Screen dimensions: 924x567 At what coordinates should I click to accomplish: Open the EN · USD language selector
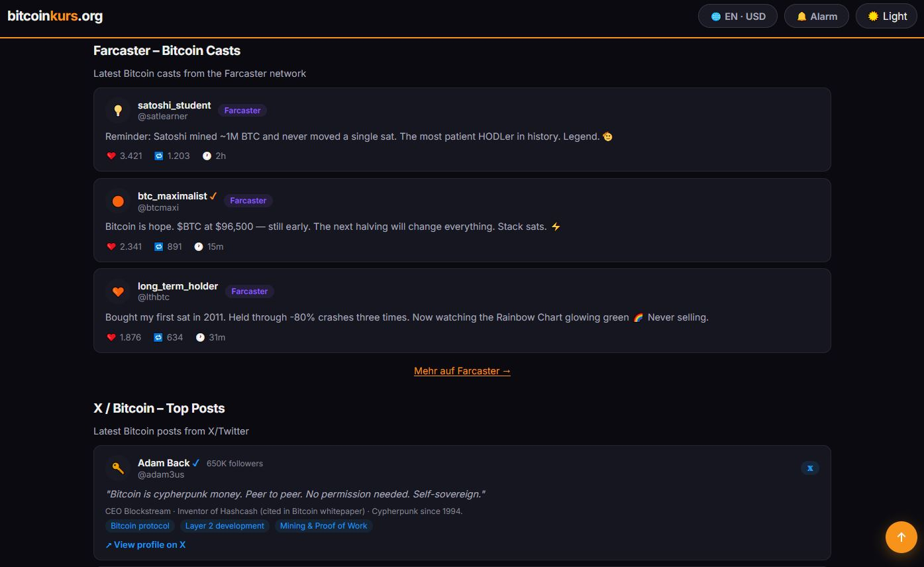coord(738,17)
